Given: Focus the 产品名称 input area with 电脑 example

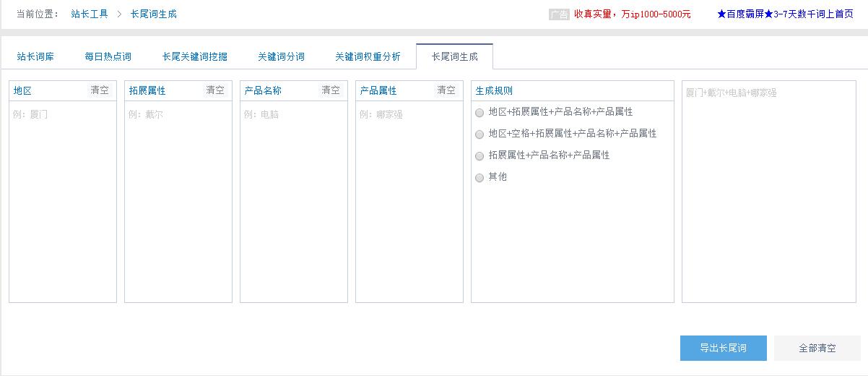Looking at the screenshot, I should tap(294, 202).
